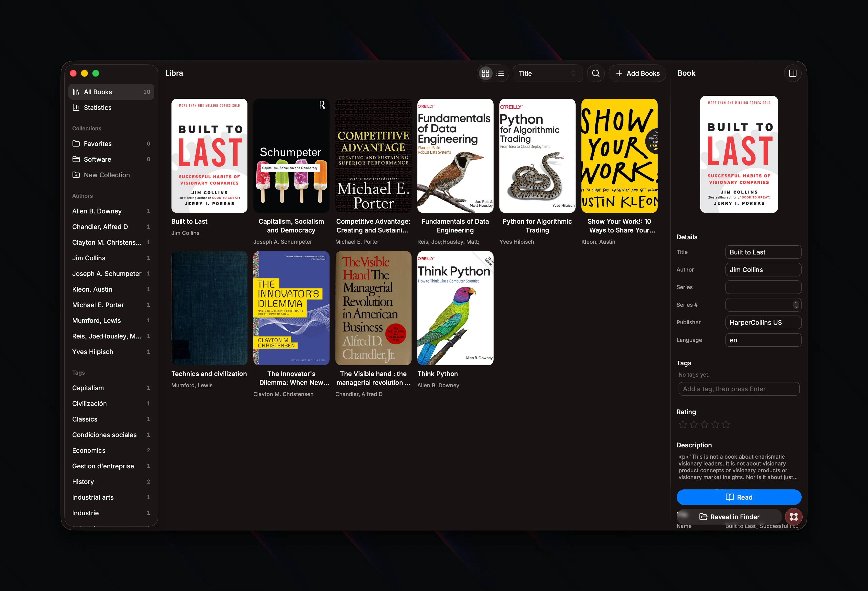The height and width of the screenshot is (591, 868).
Task: Create a New Collection
Action: pyautogui.click(x=111, y=175)
